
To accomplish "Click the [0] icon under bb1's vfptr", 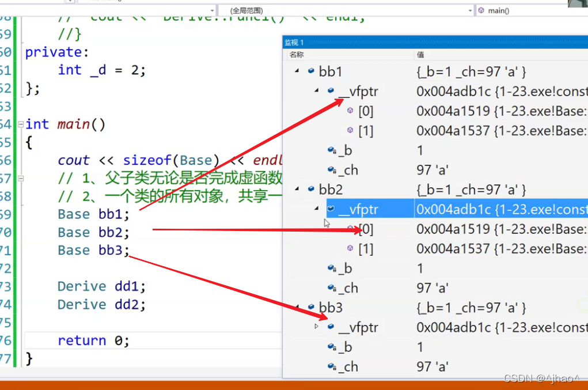I will (350, 110).
